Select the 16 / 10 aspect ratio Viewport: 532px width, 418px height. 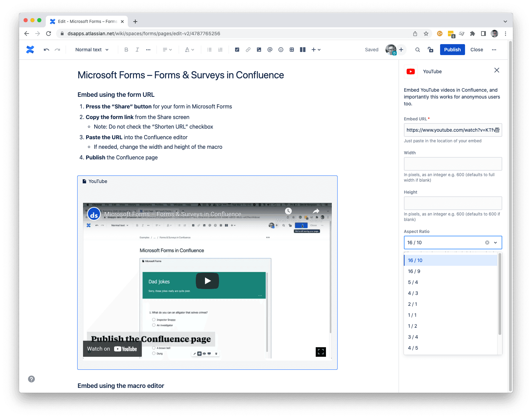(451, 260)
